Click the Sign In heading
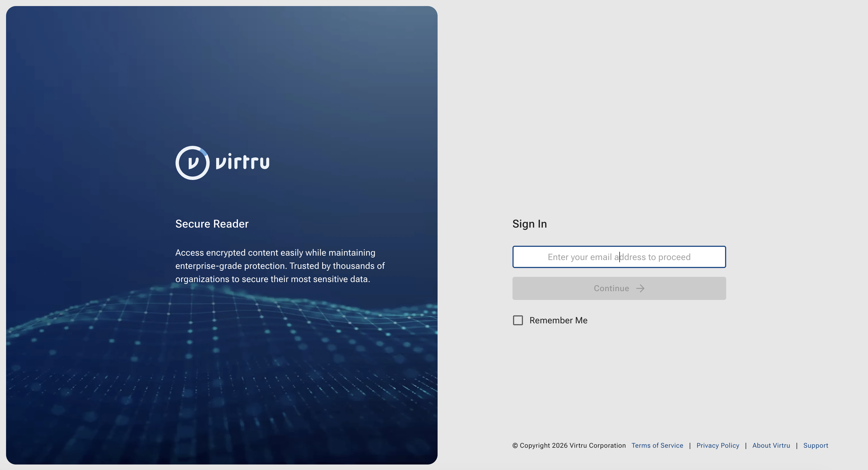 529,224
